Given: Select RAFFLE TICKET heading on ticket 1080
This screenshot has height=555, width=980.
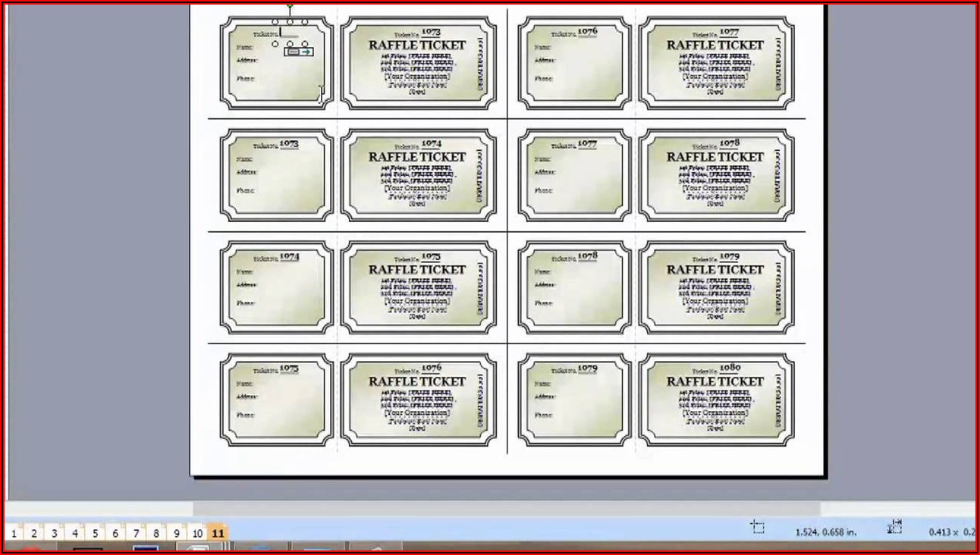Looking at the screenshot, I should (x=715, y=381).
